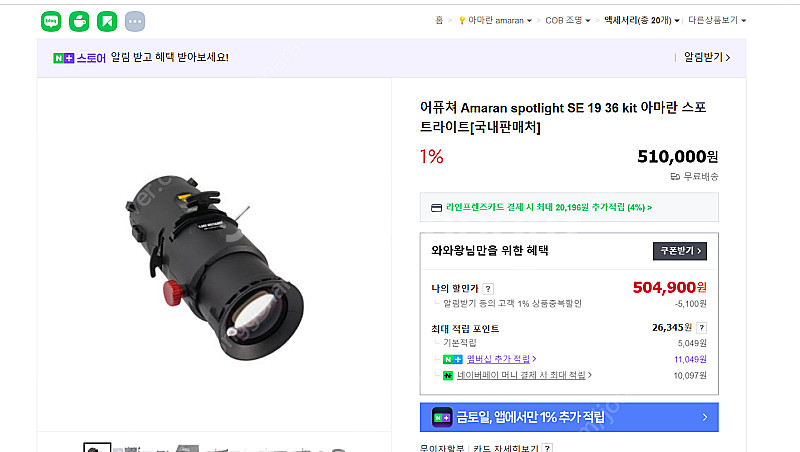Click the Naver Pay green N icon
This screenshot has width=800, height=452.
coord(447,375)
